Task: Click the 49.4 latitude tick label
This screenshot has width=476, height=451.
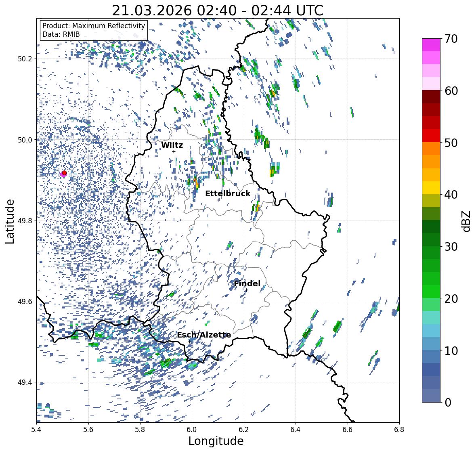Action: point(25,382)
